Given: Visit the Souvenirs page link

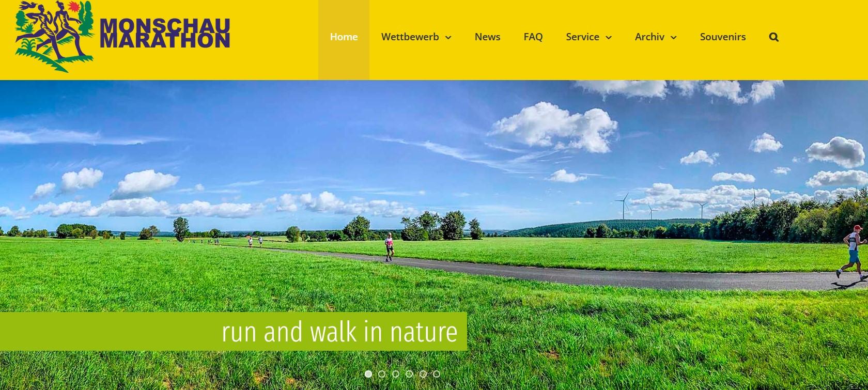Looking at the screenshot, I should [723, 37].
